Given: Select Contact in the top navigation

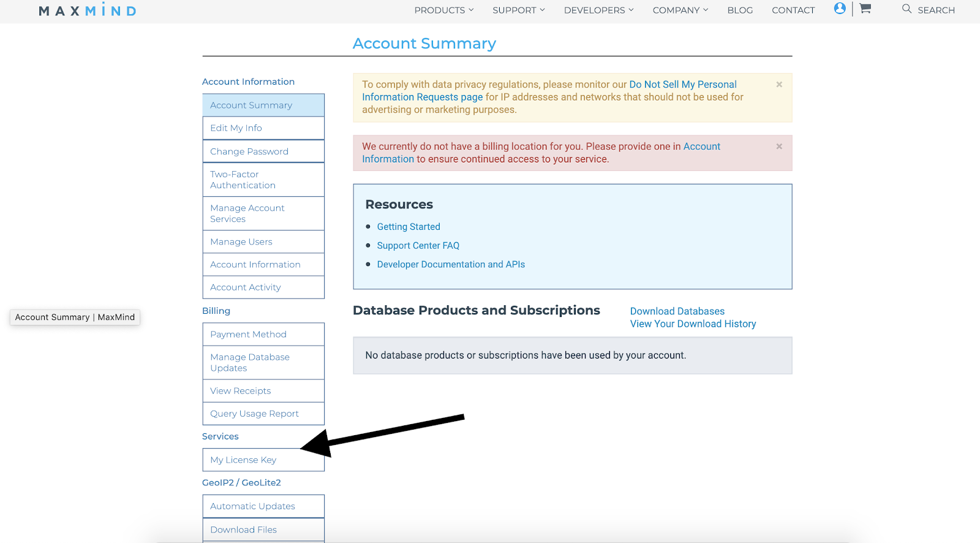Looking at the screenshot, I should coord(793,10).
